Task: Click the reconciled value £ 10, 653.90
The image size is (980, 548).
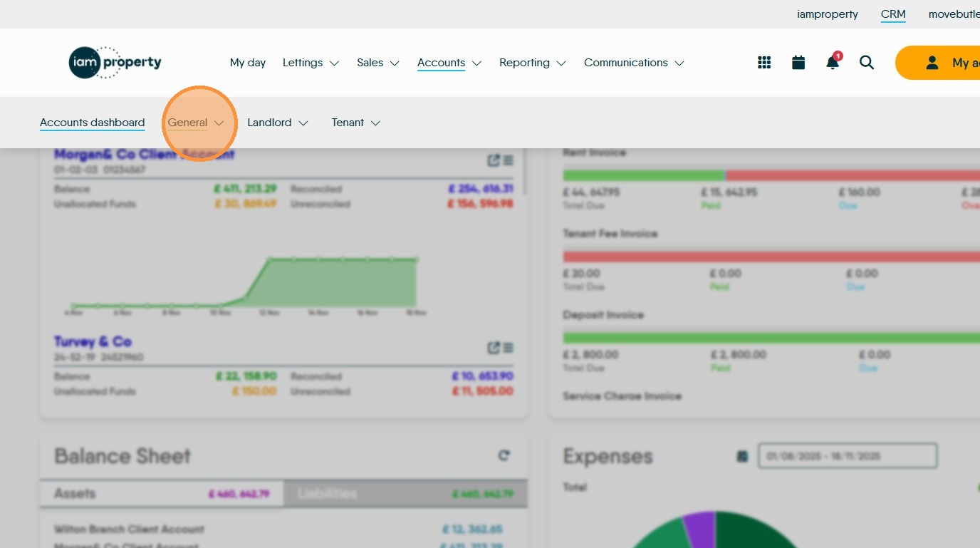Action: tap(482, 376)
